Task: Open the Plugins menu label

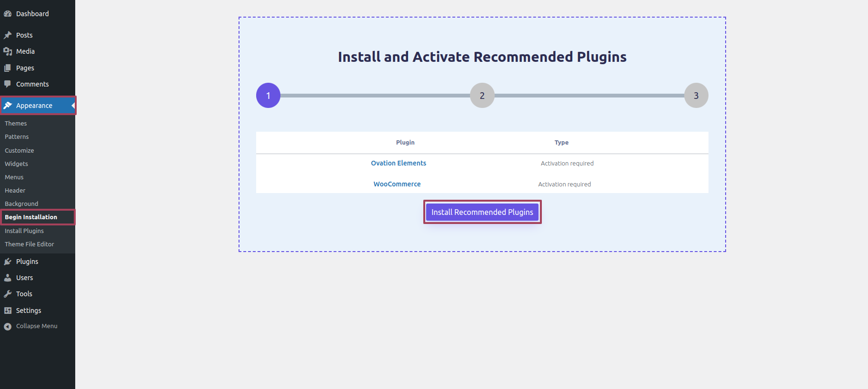Action: (27, 262)
